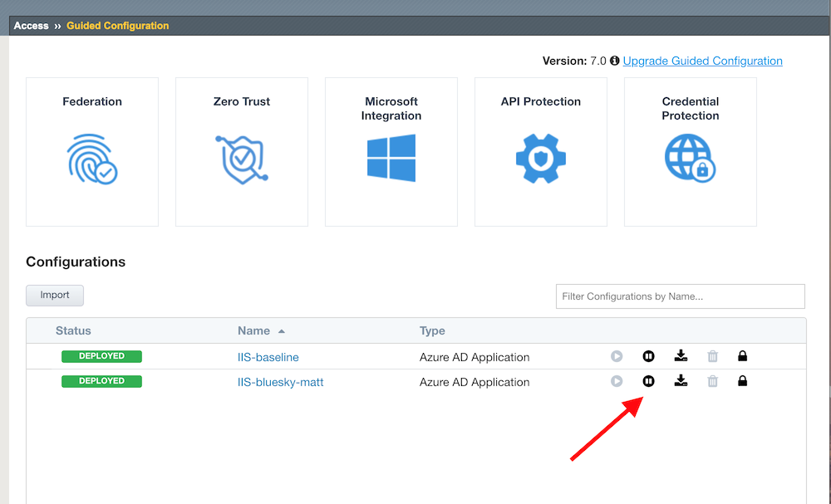Delete IIS-bluesky-matt with trash icon

713,381
